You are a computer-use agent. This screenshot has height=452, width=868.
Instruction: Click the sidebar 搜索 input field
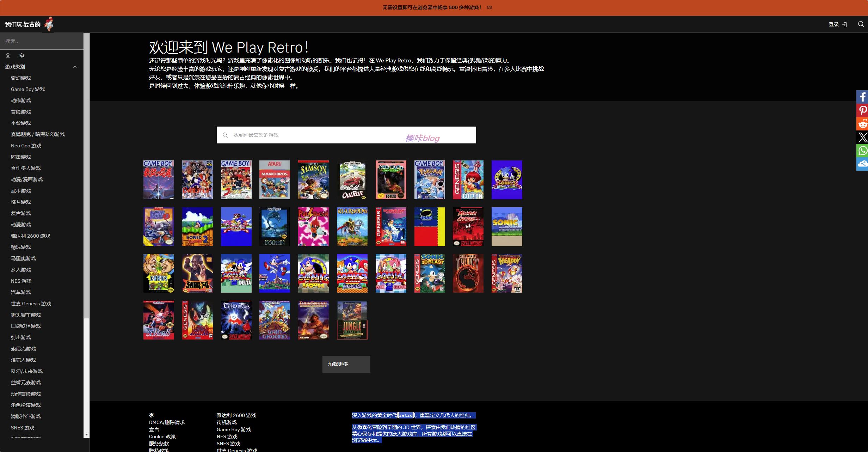point(42,41)
